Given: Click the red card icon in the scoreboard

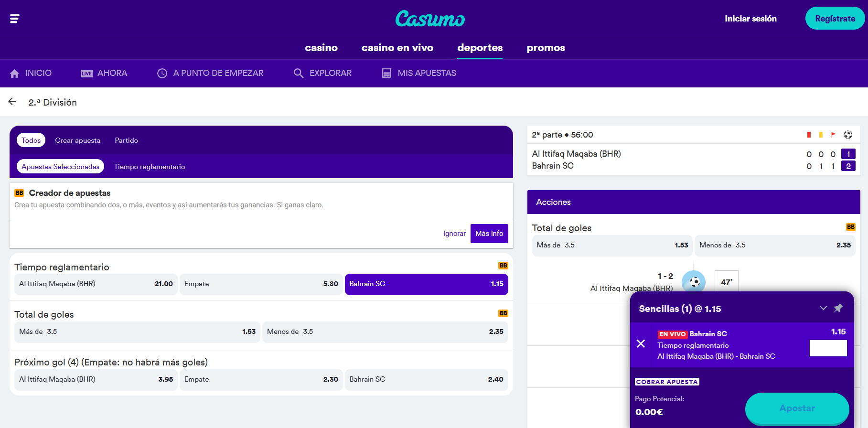Looking at the screenshot, I should click(x=809, y=135).
